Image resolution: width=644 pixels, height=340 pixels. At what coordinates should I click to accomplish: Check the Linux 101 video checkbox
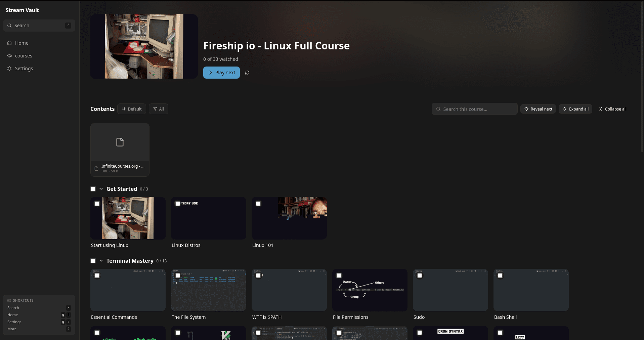(x=258, y=204)
